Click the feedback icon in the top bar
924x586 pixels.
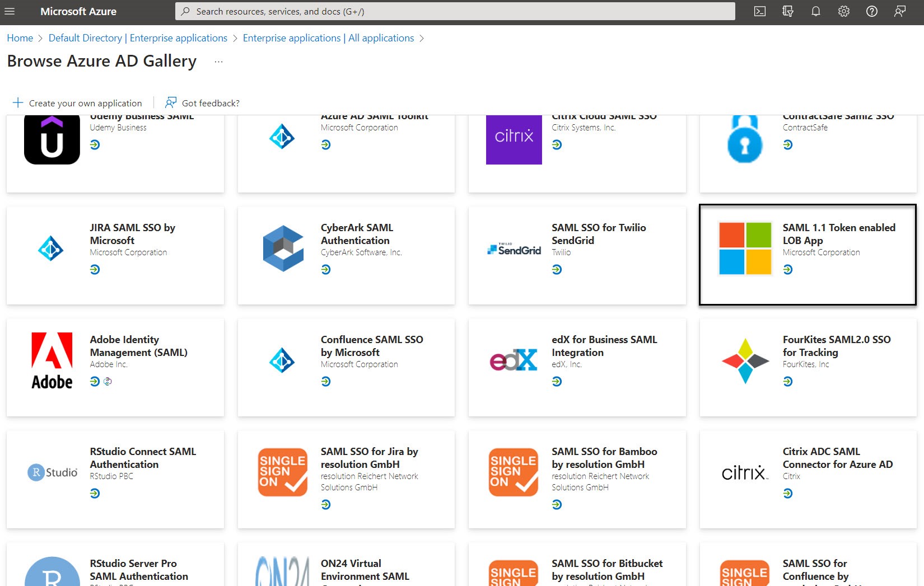click(899, 11)
